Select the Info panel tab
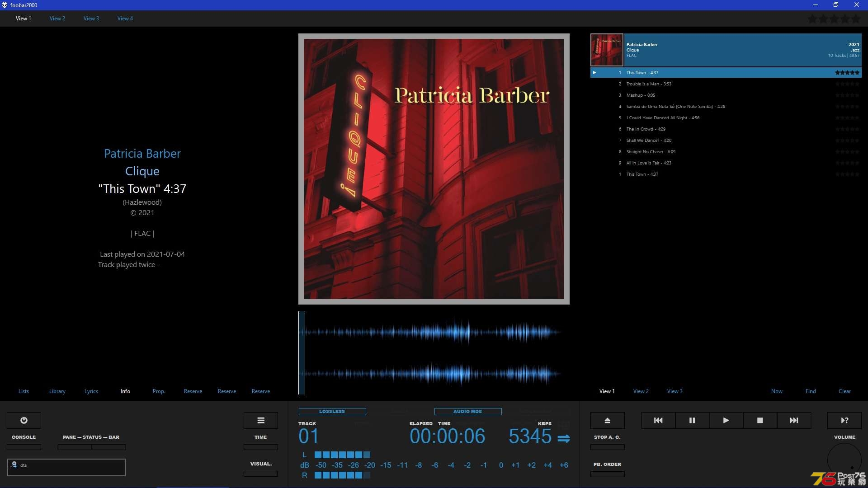Screen dimensions: 868x488 coord(125,391)
